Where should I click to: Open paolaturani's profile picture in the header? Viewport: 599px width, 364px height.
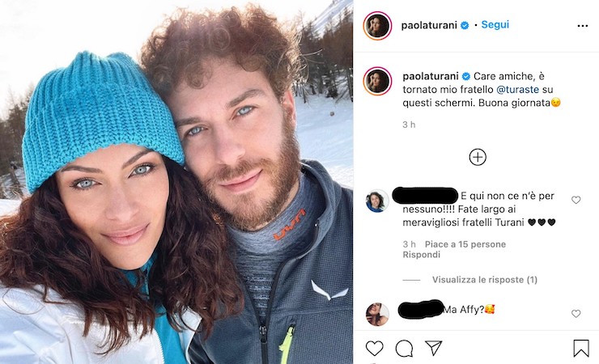(377, 26)
